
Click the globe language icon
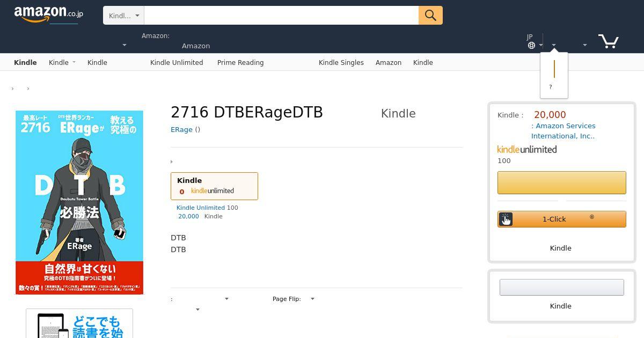pos(531,45)
